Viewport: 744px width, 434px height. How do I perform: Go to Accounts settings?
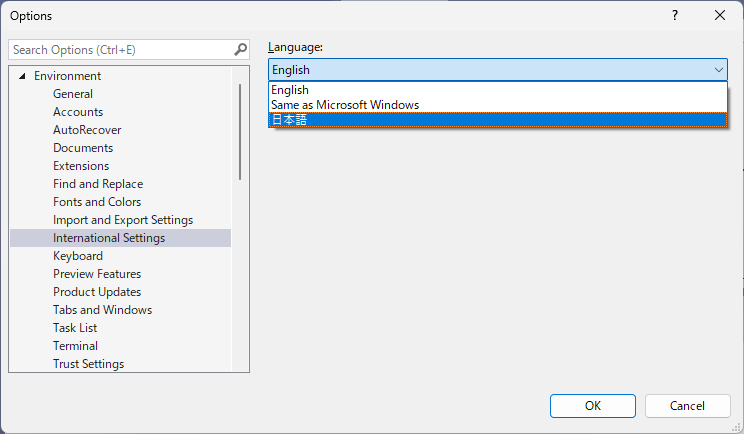coord(78,112)
